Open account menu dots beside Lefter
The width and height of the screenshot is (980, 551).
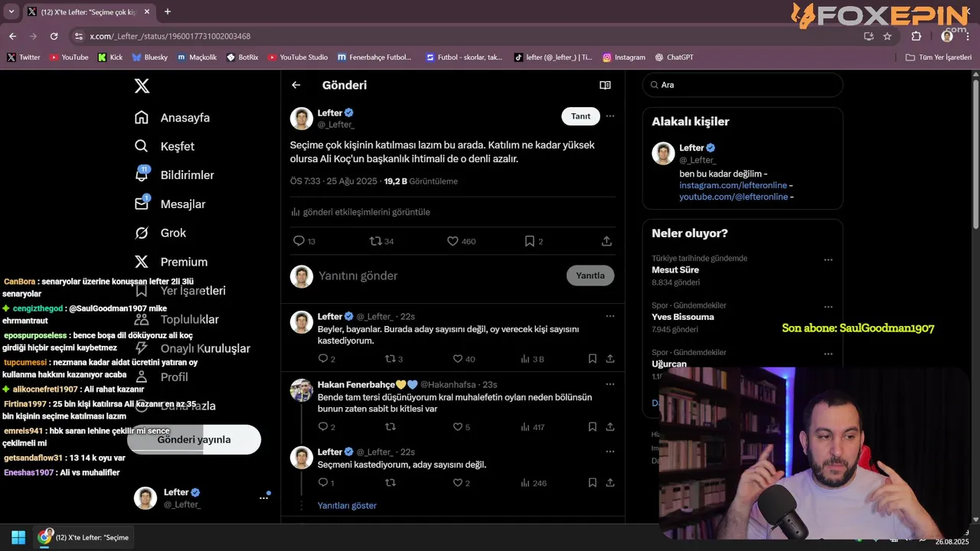coord(264,497)
